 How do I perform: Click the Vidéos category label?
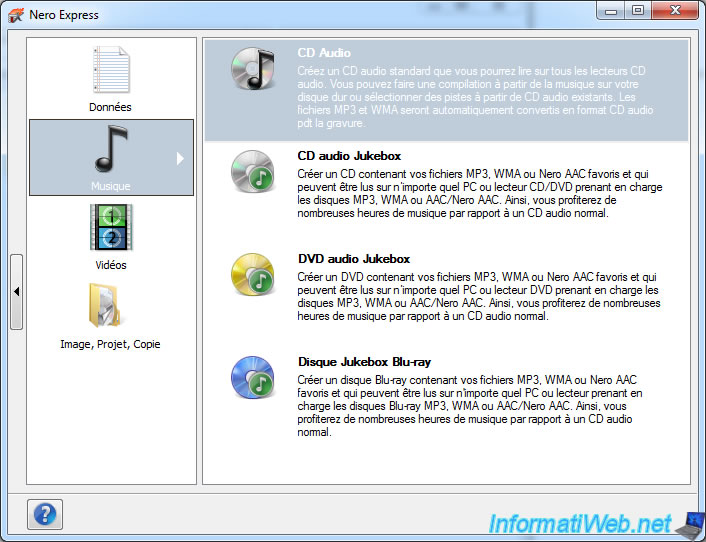110,265
